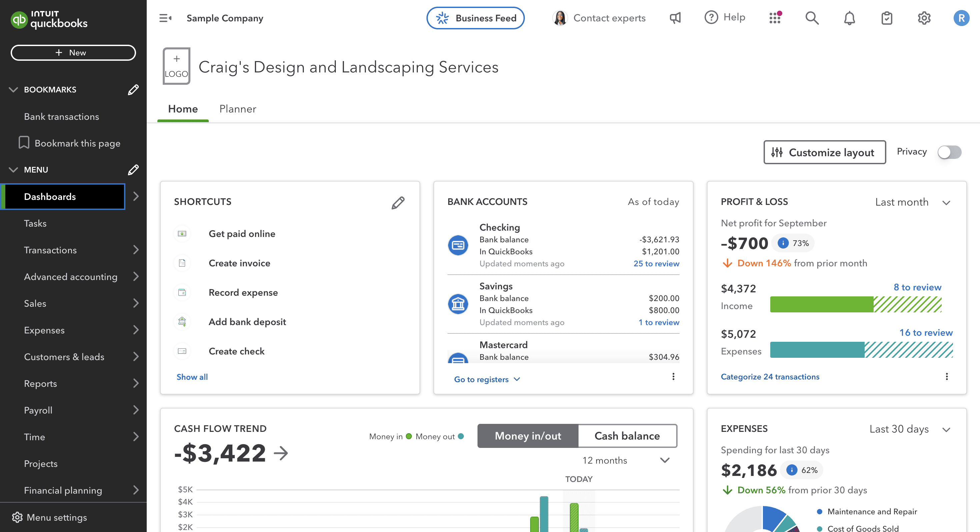Click the Customize layout button
The height and width of the screenshot is (532, 980).
[824, 152]
